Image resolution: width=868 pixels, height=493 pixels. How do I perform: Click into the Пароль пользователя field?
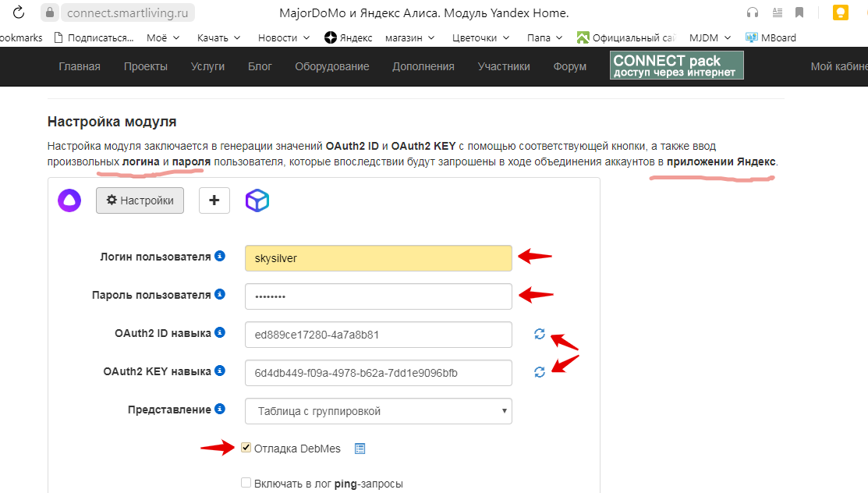click(378, 296)
